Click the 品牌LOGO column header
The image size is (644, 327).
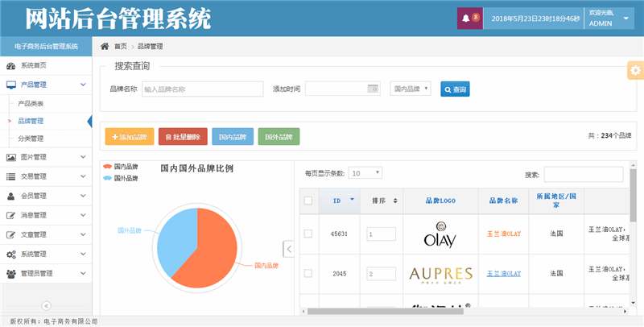coord(440,201)
